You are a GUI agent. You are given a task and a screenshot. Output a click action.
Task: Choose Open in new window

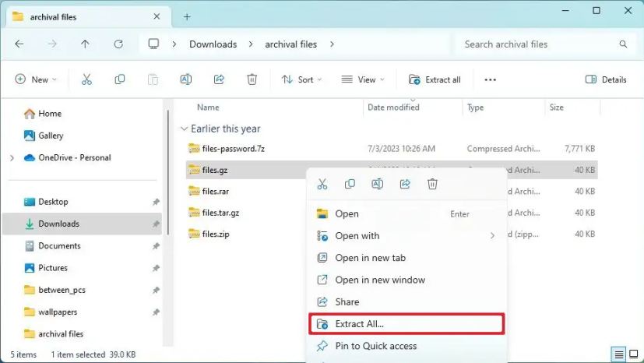pyautogui.click(x=406, y=280)
